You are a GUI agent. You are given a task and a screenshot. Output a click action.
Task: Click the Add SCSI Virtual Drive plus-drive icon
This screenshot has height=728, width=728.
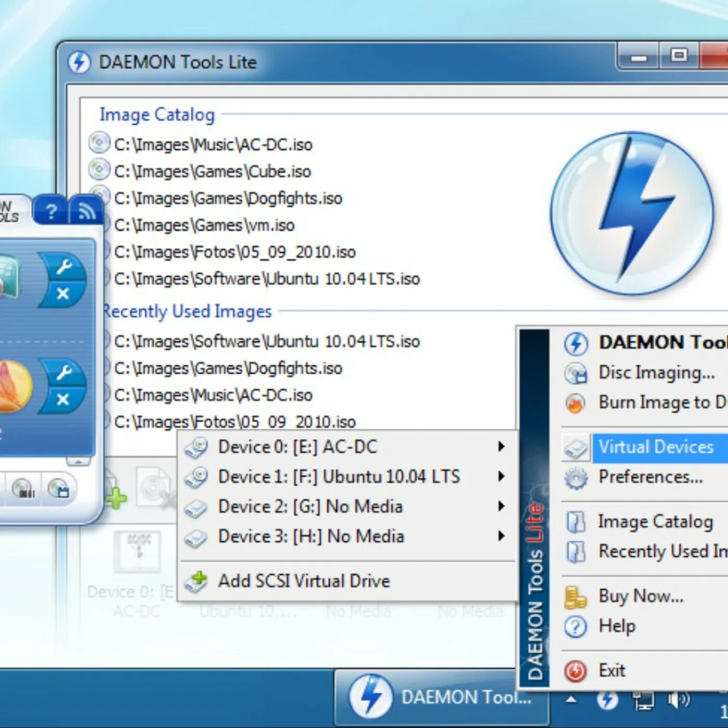197,582
